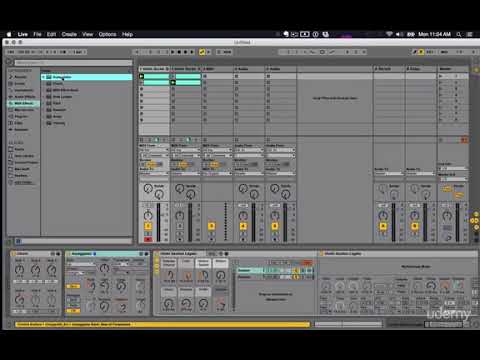Open the Cue Out dropdown on Master
Image resolution: width=480 pixels, height=360 pixels.
pyautogui.click(x=452, y=169)
